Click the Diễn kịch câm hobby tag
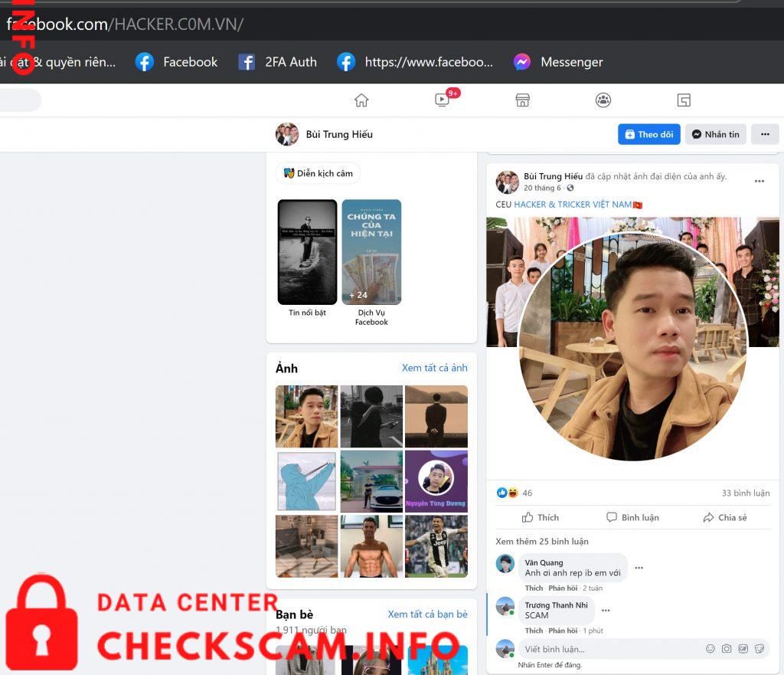The height and width of the screenshot is (675, 784). 318,173
